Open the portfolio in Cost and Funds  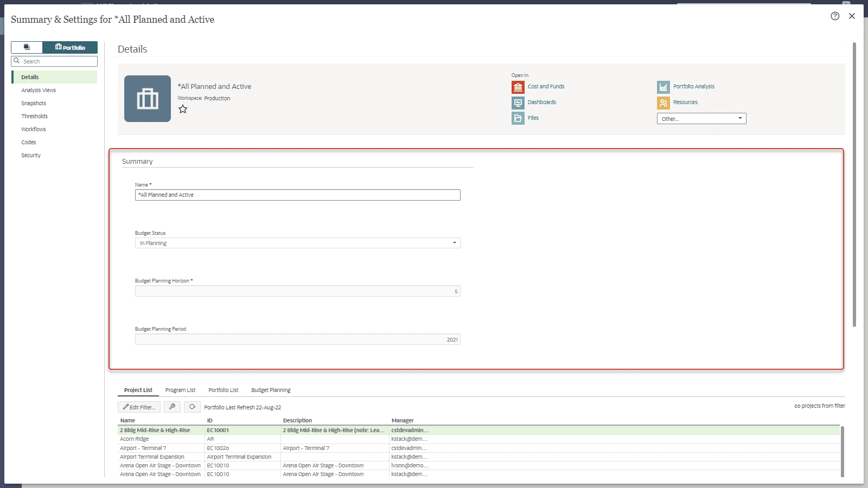pyautogui.click(x=545, y=87)
